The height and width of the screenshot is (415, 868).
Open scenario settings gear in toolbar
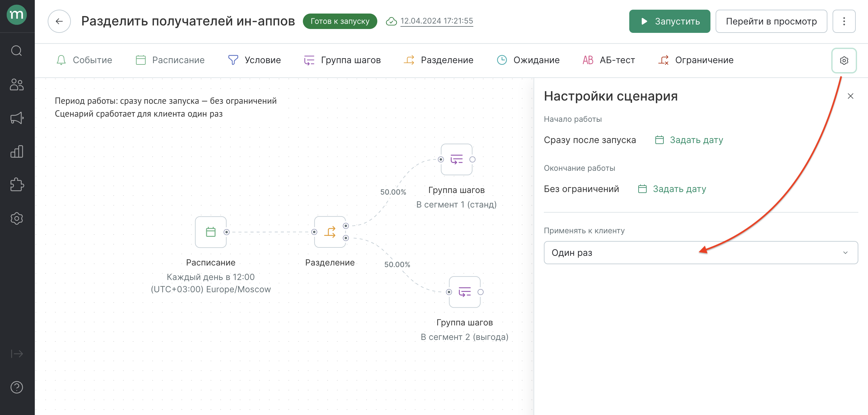pyautogui.click(x=844, y=60)
